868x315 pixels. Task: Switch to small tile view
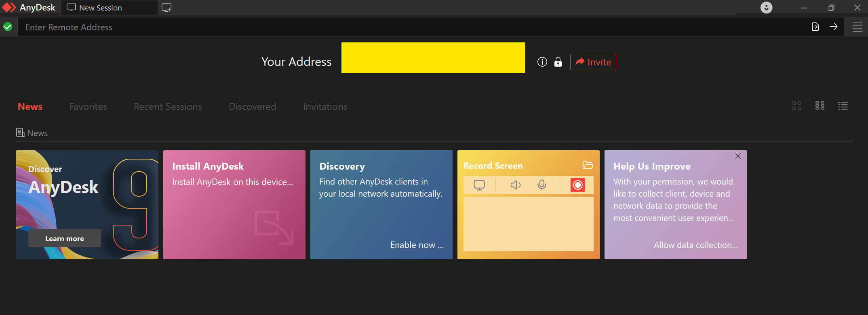(x=820, y=106)
